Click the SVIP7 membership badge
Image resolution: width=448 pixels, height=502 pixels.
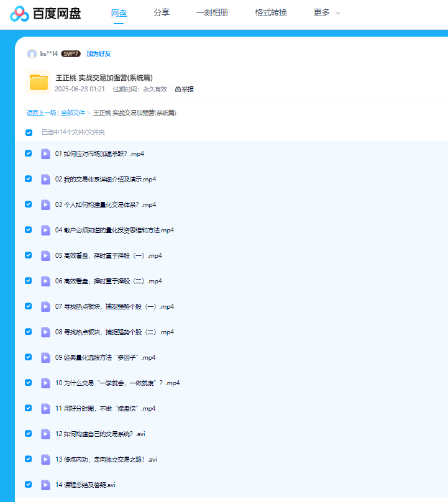pyautogui.click(x=71, y=54)
